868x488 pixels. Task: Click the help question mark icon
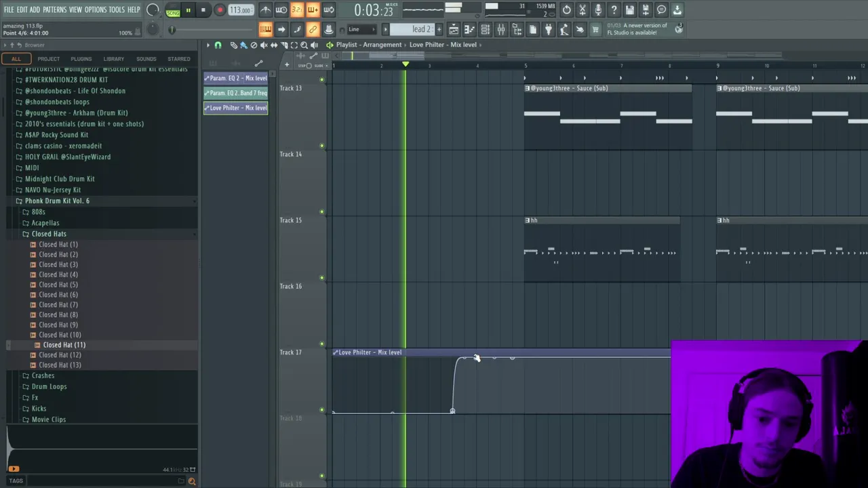click(x=614, y=10)
